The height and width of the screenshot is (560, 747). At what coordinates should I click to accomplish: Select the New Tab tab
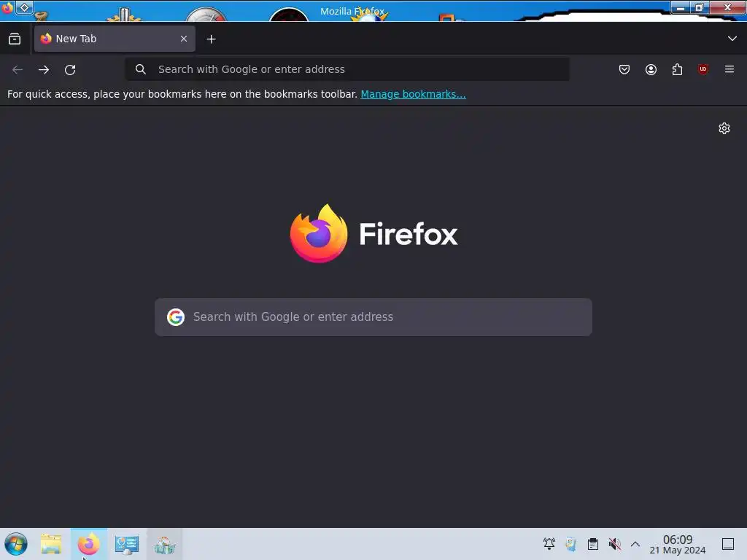[x=115, y=39]
